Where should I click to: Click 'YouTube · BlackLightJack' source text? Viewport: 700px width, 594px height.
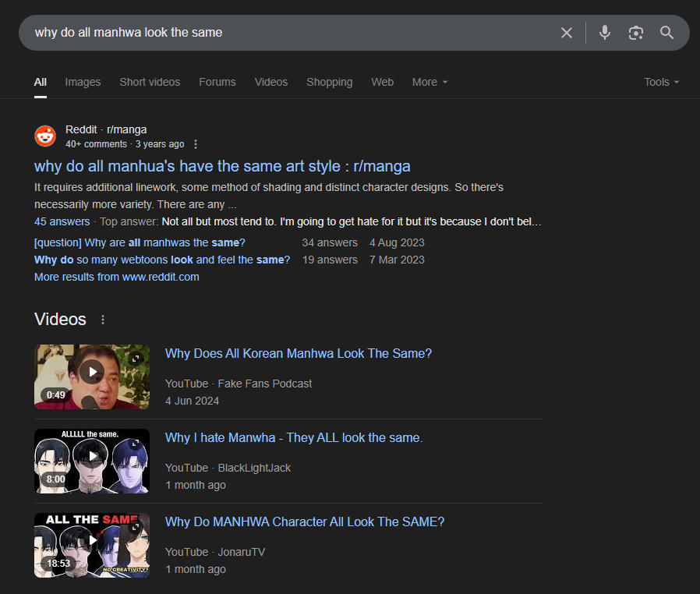(228, 468)
